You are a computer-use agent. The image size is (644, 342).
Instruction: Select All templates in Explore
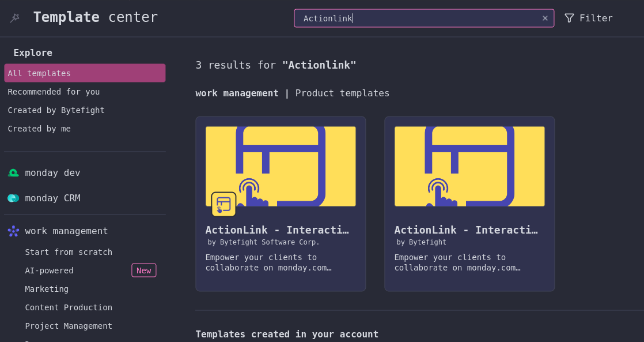85,73
